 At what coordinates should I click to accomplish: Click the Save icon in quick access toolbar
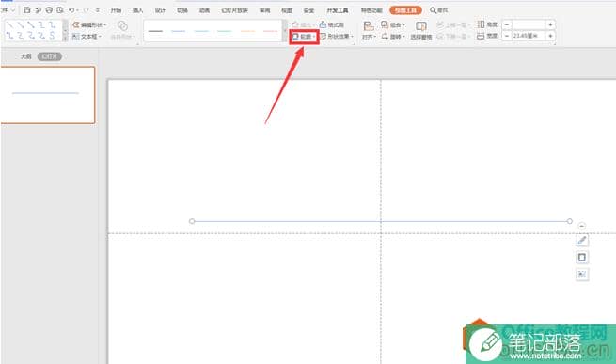click(x=26, y=9)
